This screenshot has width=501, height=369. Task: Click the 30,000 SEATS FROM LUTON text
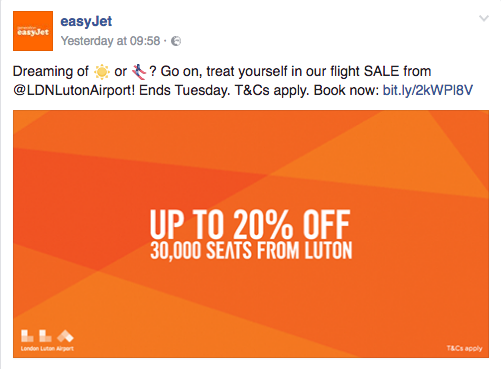(x=251, y=250)
